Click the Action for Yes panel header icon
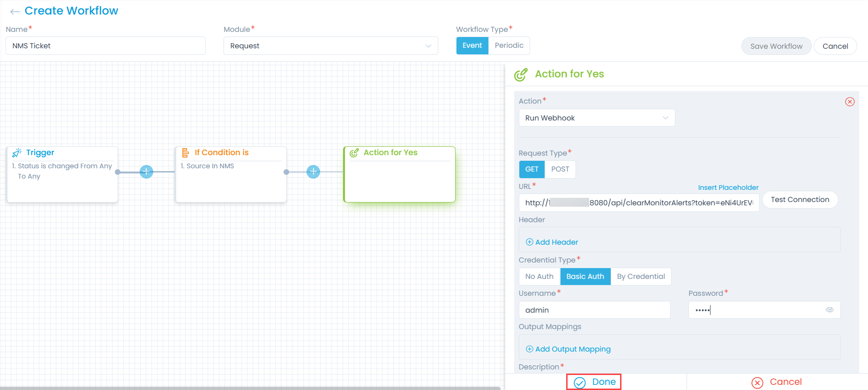 [x=521, y=75]
